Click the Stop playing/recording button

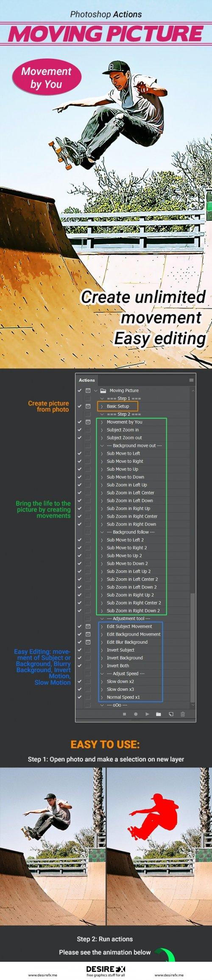[x=125, y=714]
